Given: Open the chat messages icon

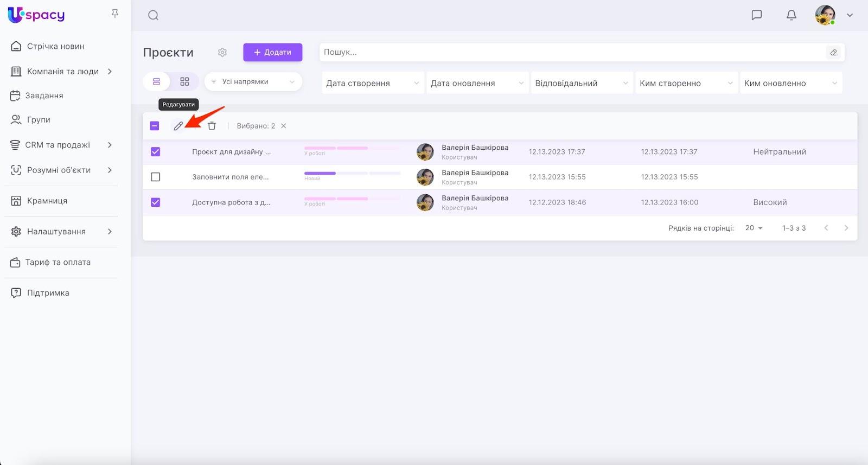Looking at the screenshot, I should pyautogui.click(x=756, y=15).
